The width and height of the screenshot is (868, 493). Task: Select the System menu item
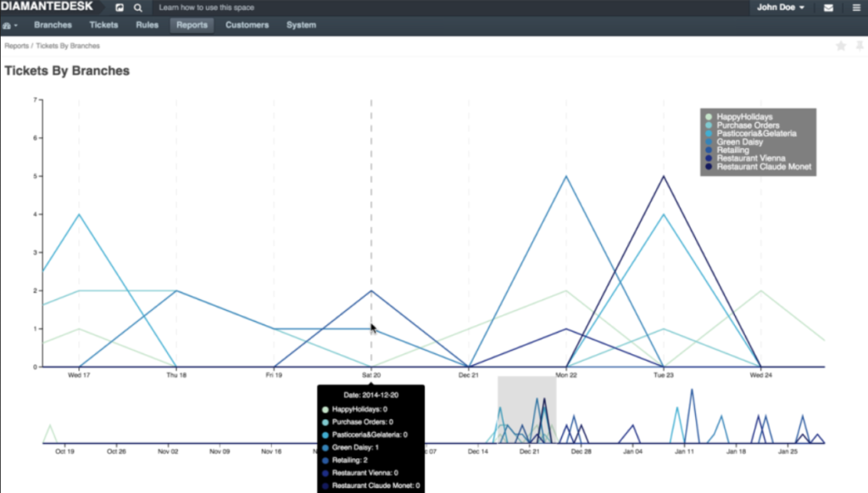(x=301, y=25)
